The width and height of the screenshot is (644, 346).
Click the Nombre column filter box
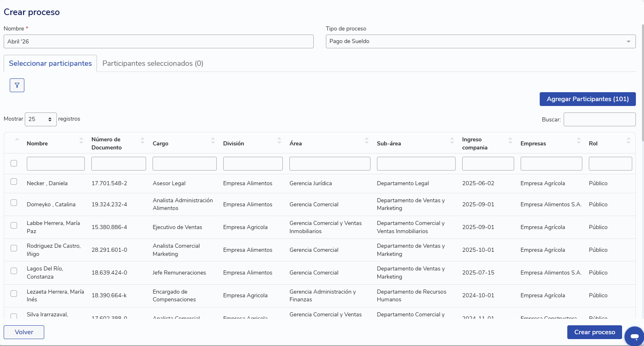[56, 164]
